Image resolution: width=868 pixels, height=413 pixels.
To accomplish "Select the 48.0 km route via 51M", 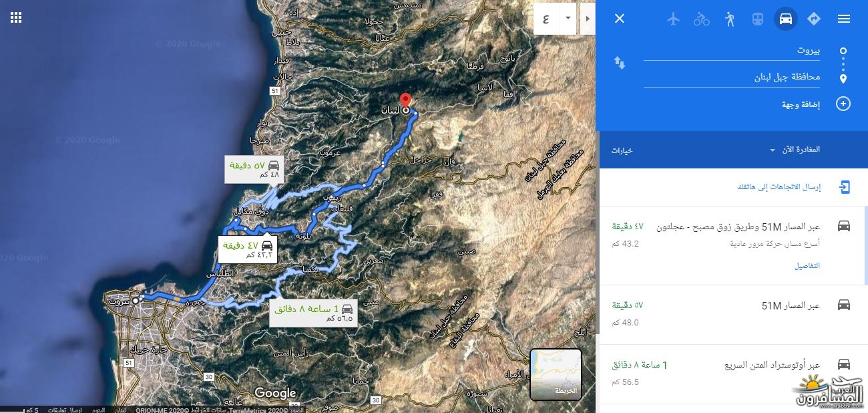I will click(x=732, y=314).
